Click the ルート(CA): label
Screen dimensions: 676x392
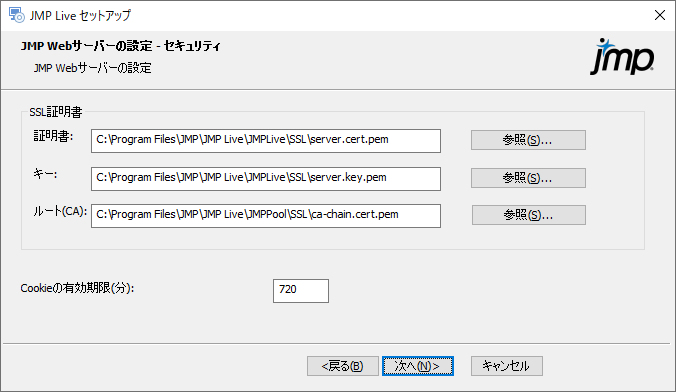[x=60, y=211]
